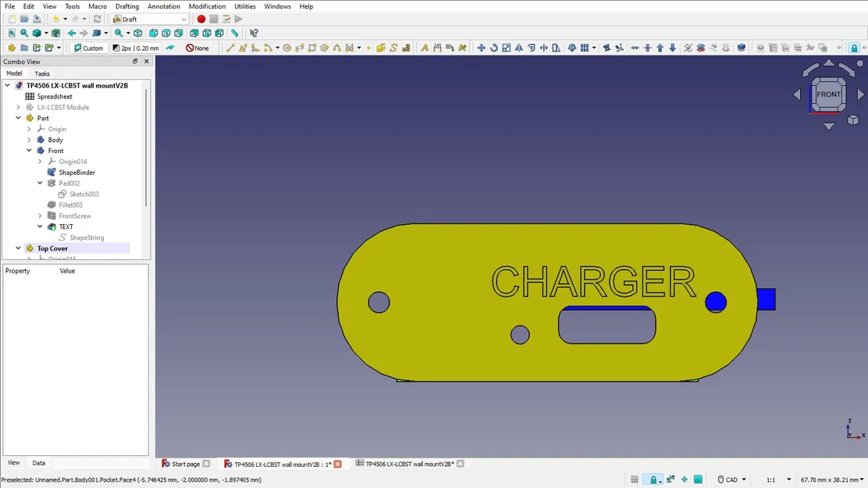Toggle construction mode button in Draft toolbar
This screenshot has height=488, width=868.
pos(170,48)
